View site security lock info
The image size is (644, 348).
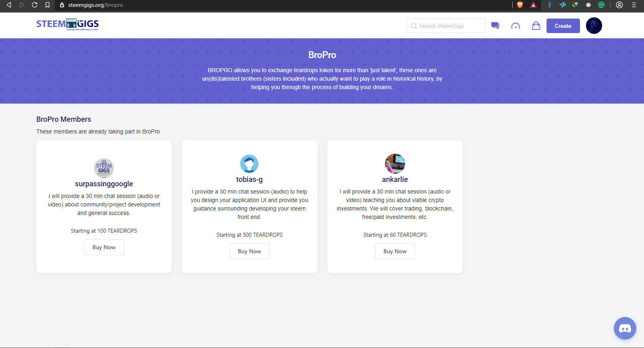[x=62, y=5]
